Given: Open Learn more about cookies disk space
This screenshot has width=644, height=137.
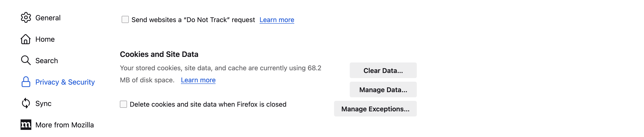Looking at the screenshot, I should tap(198, 80).
